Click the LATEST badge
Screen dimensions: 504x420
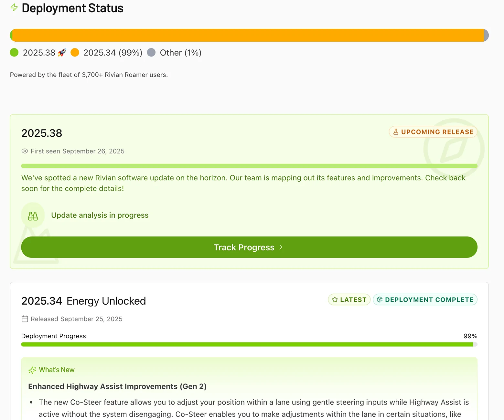tap(349, 299)
